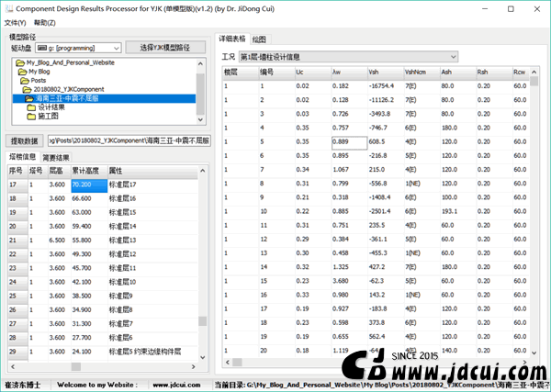Open the 驱动盘 drive dropdown
551x392 pixels.
(78, 48)
